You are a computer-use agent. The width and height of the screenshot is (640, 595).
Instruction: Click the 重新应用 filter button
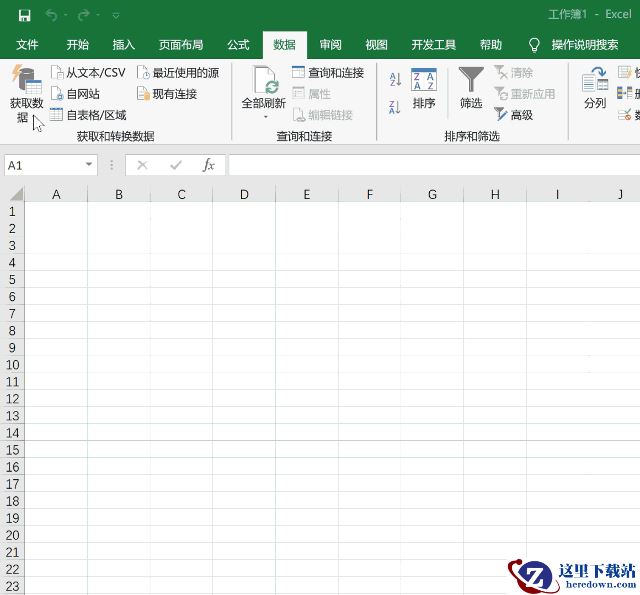coord(524,94)
